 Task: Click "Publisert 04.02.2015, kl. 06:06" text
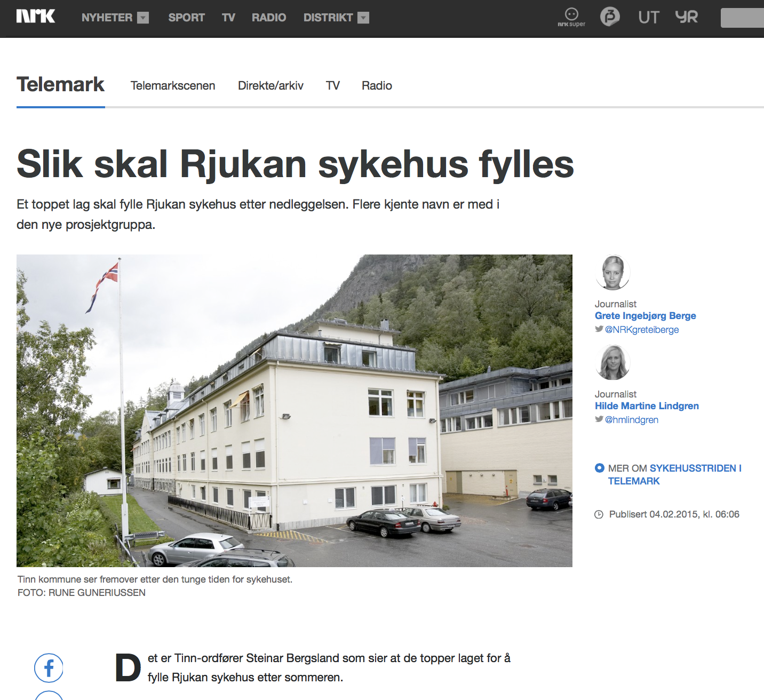pos(674,514)
